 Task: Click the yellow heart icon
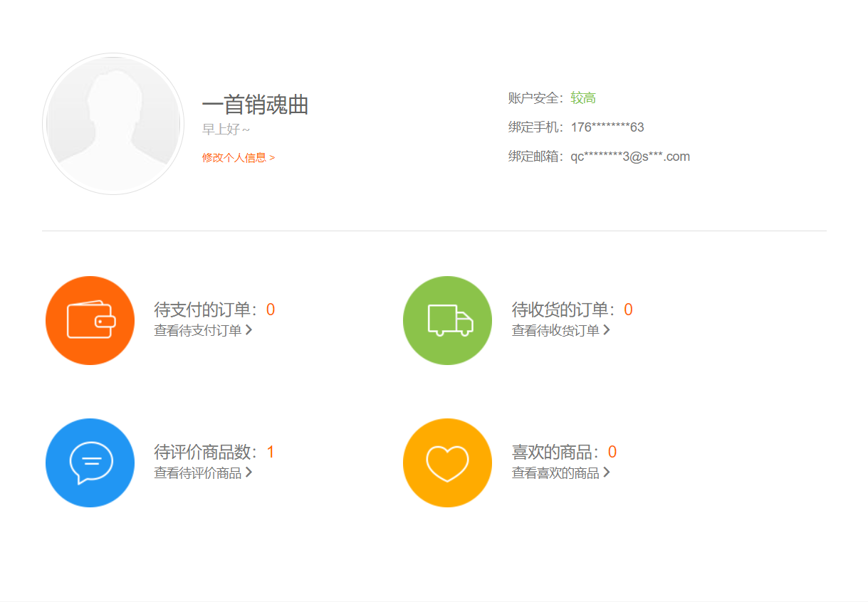pyautogui.click(x=447, y=463)
